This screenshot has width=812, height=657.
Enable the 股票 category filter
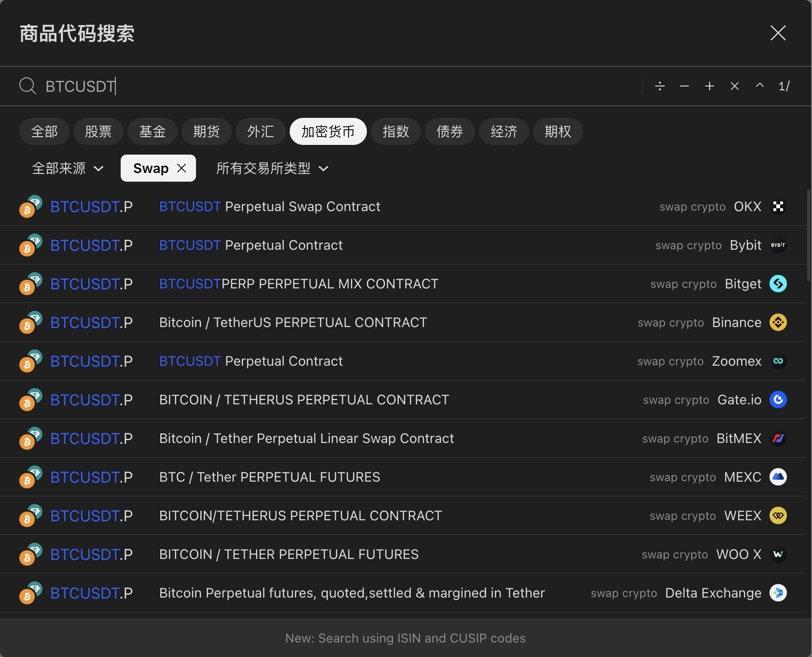click(98, 131)
